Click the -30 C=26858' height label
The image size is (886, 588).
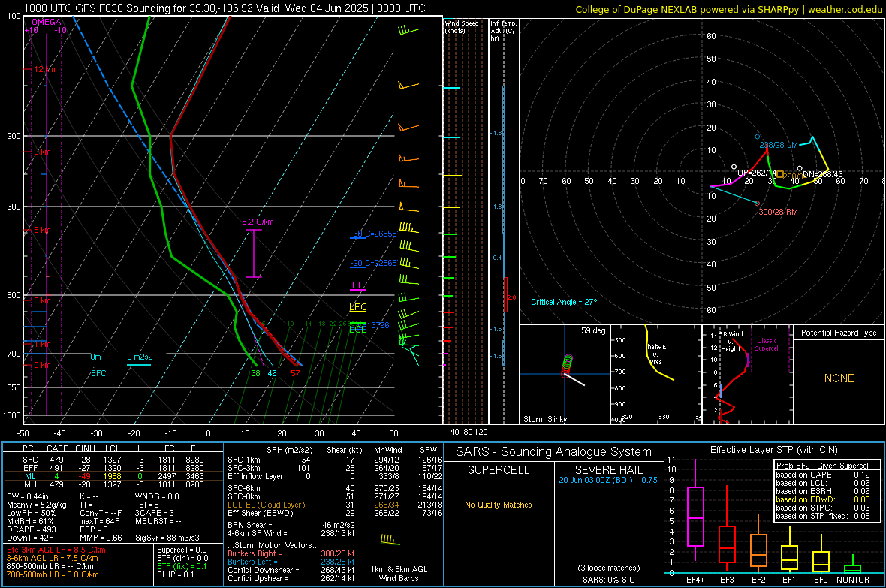click(374, 234)
